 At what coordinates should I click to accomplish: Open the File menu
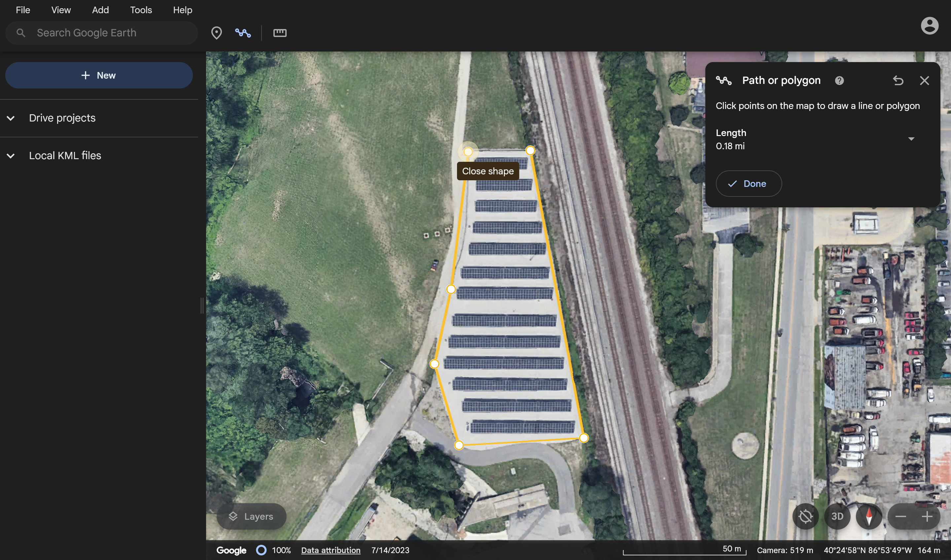(x=23, y=10)
